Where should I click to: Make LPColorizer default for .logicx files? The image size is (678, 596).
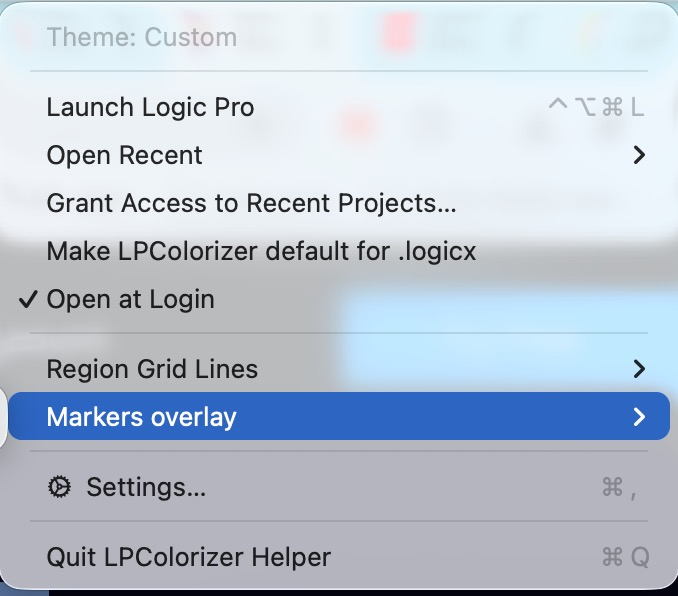point(339,251)
